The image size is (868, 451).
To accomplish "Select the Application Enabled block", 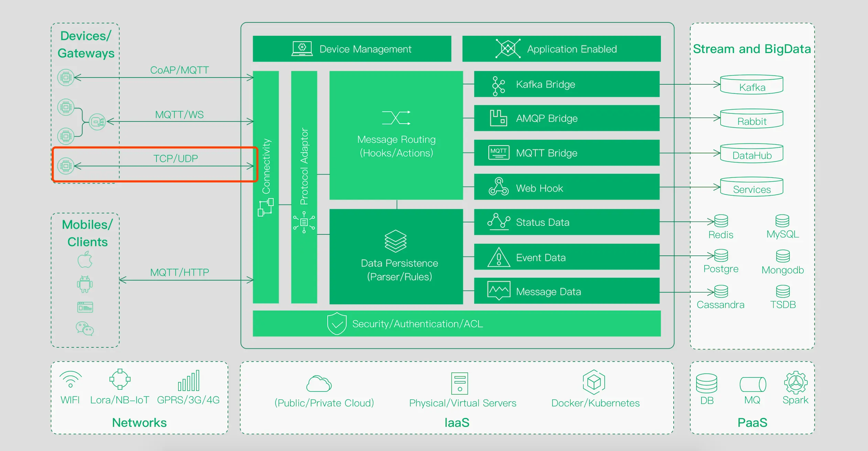I will (561, 49).
